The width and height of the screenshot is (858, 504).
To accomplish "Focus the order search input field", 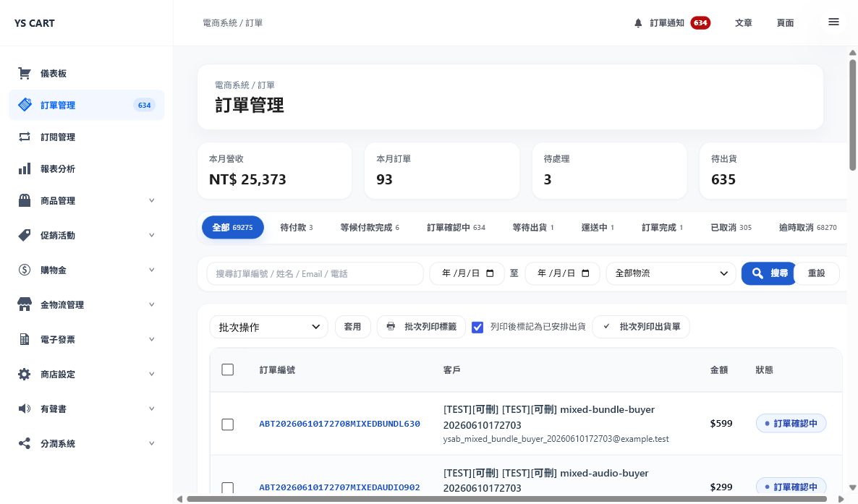I will click(315, 273).
